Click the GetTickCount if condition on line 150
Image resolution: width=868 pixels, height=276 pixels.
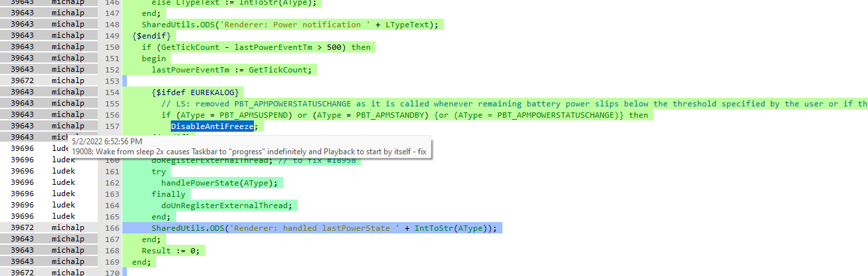coord(256,47)
